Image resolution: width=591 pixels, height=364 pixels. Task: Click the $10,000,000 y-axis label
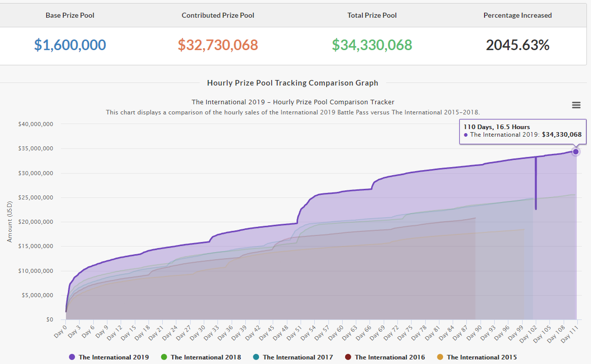(36, 271)
